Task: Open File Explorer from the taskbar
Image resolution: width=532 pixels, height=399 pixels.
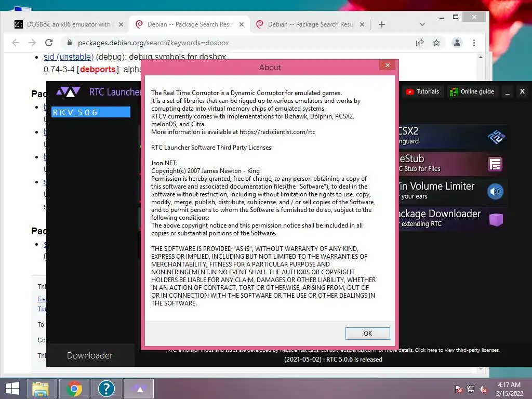Action: (x=41, y=389)
